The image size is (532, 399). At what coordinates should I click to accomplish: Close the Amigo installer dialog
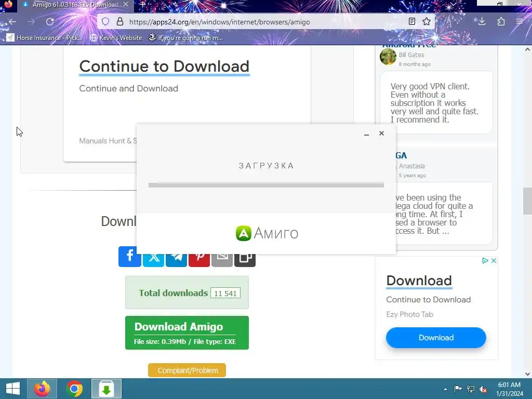point(382,134)
